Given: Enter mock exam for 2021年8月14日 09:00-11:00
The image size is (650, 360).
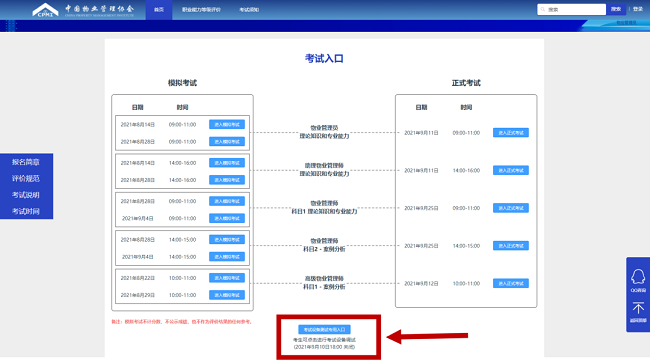Looking at the screenshot, I should (x=227, y=124).
